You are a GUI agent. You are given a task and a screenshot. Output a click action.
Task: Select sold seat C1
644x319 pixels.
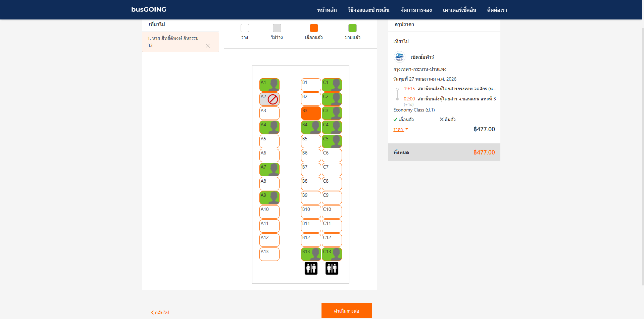(x=332, y=85)
